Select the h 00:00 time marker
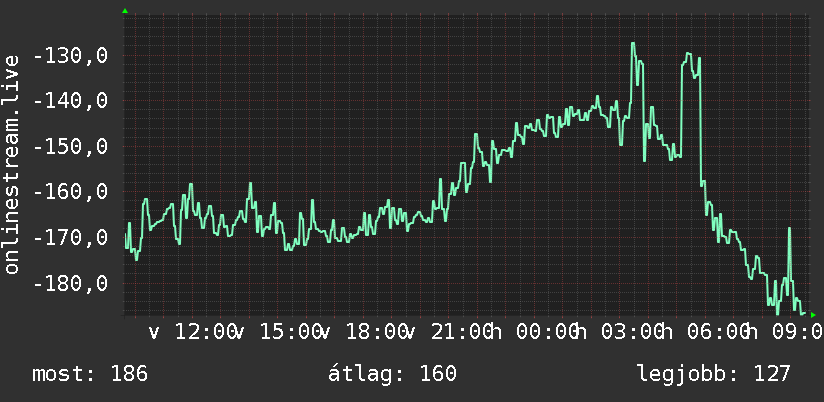The width and height of the screenshot is (824, 402). click(x=534, y=332)
